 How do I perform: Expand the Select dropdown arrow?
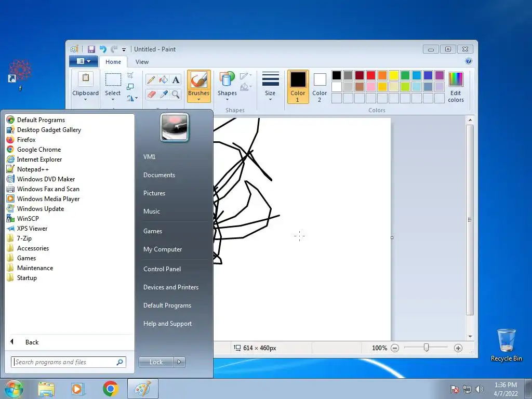(113, 100)
